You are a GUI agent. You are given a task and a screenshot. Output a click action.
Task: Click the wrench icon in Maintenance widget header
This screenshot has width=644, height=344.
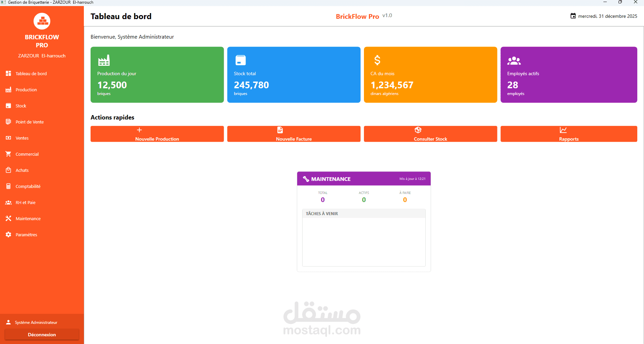306,179
